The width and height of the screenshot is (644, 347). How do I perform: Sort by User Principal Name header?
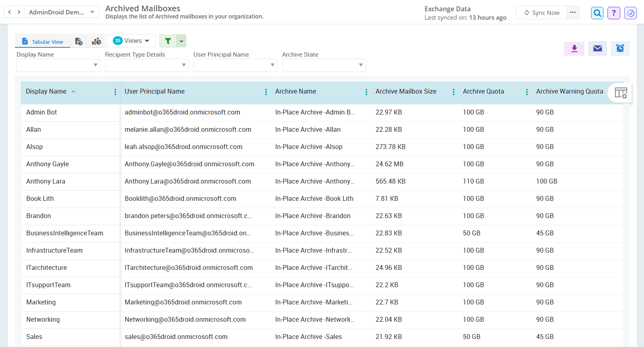point(155,92)
